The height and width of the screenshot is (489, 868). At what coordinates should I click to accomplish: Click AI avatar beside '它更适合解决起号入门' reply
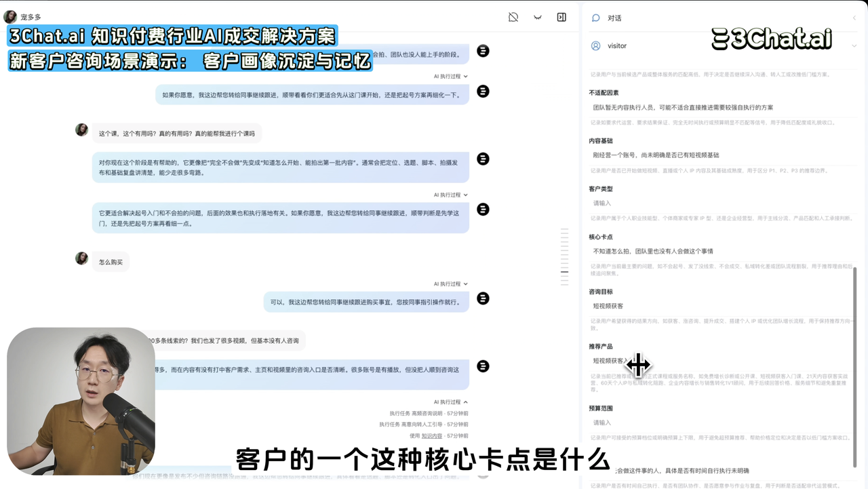coord(483,210)
